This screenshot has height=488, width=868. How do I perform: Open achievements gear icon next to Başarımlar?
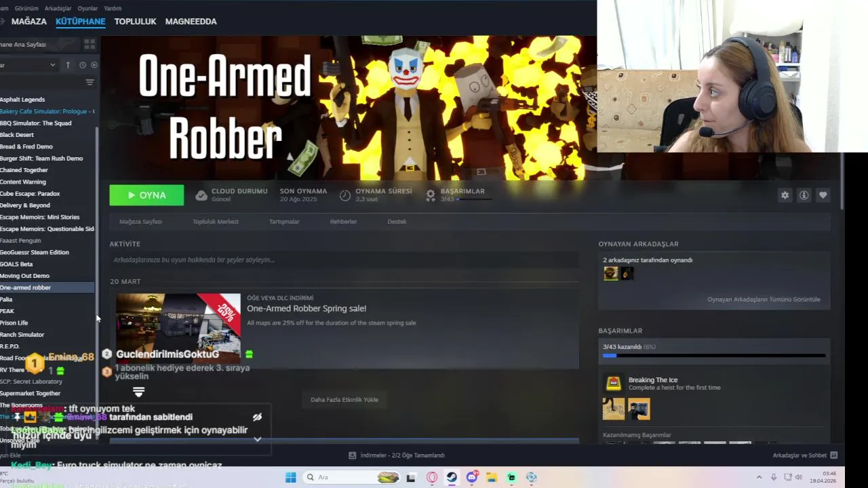coord(430,195)
